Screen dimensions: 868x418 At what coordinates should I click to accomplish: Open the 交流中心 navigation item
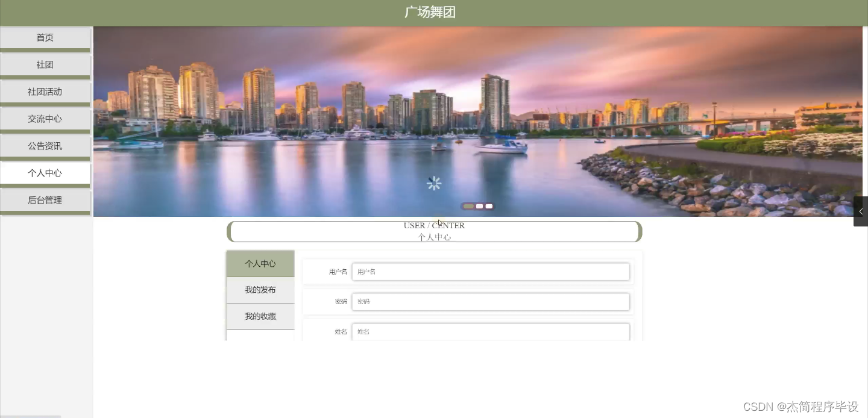tap(45, 119)
